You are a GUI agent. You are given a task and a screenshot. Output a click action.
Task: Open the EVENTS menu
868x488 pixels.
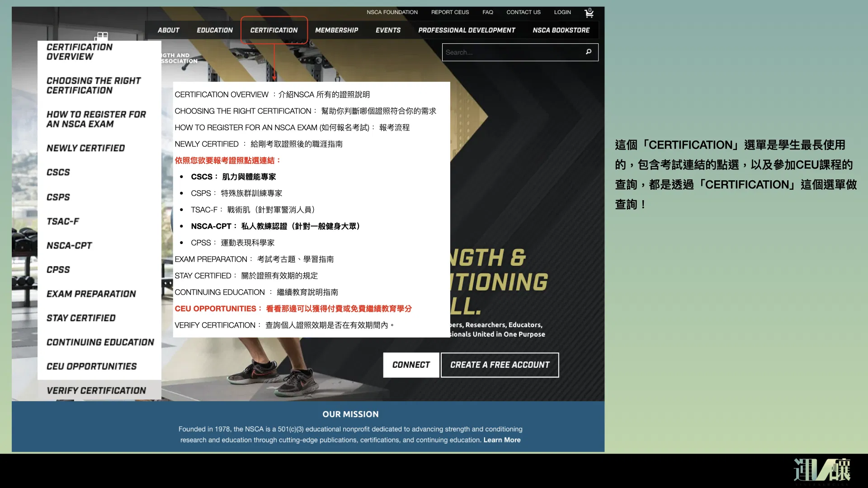(x=388, y=30)
